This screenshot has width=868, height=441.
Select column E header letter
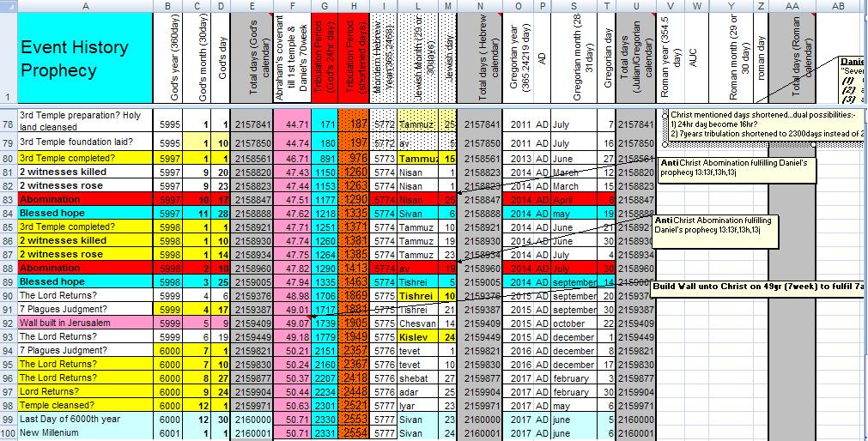coord(252,6)
